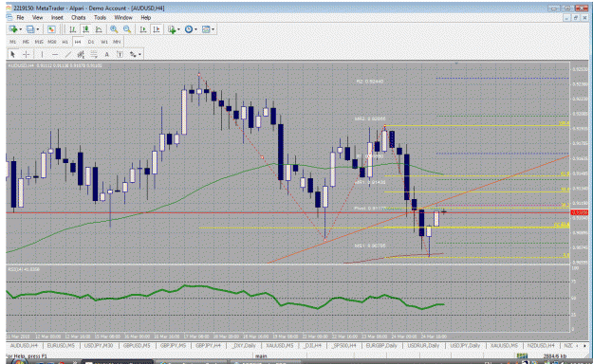Zoom in on the chart

[114, 29]
